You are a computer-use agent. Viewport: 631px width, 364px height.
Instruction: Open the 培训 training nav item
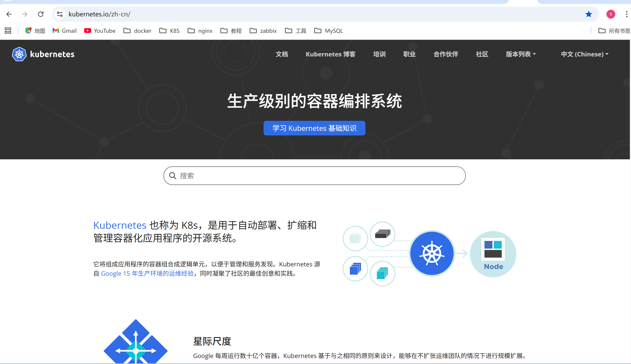379,54
